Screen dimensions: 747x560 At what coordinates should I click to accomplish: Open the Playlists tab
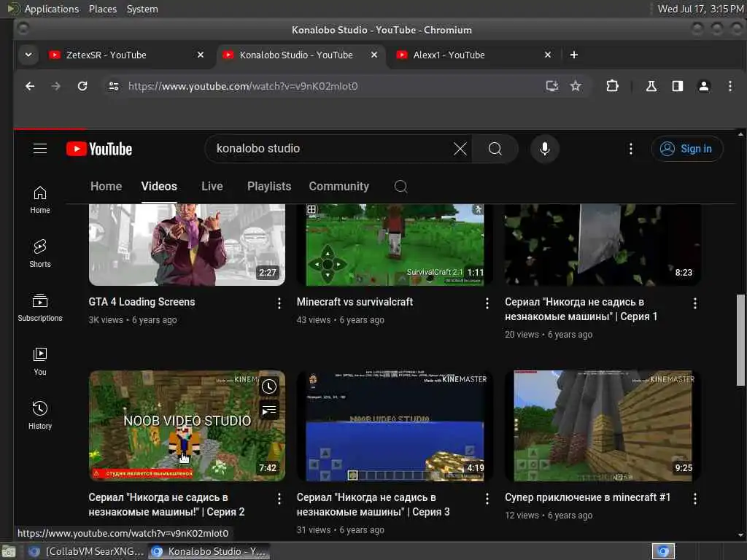pos(269,186)
